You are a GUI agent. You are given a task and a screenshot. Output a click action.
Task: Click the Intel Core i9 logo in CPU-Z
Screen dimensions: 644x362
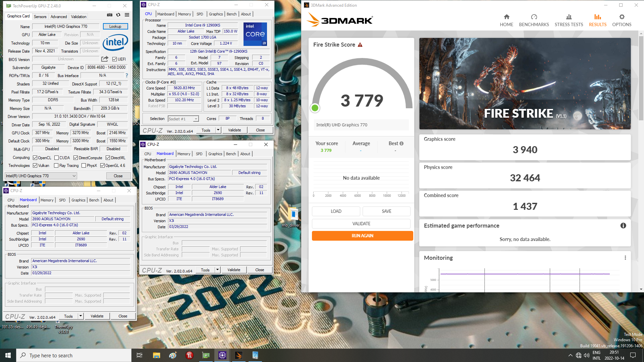[255, 34]
